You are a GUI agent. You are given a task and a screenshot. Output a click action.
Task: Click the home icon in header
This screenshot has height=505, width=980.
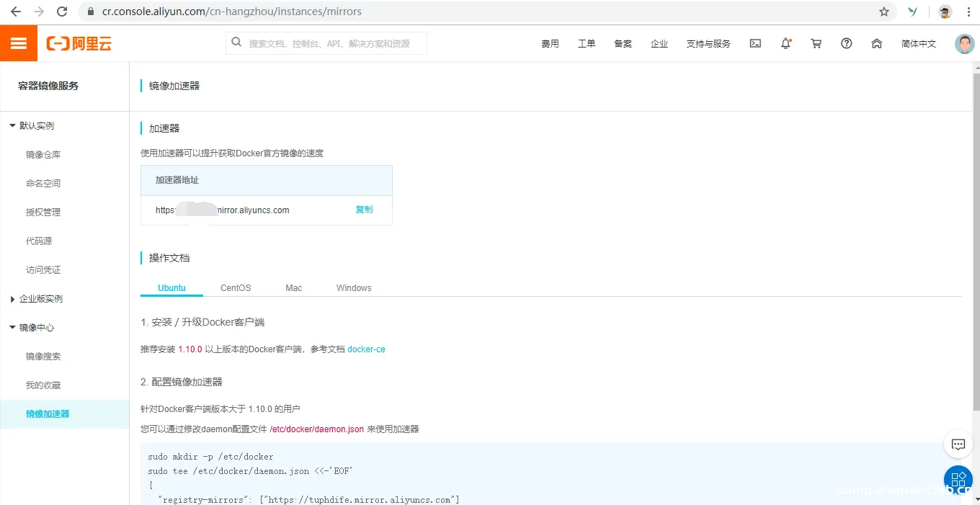[x=877, y=43]
